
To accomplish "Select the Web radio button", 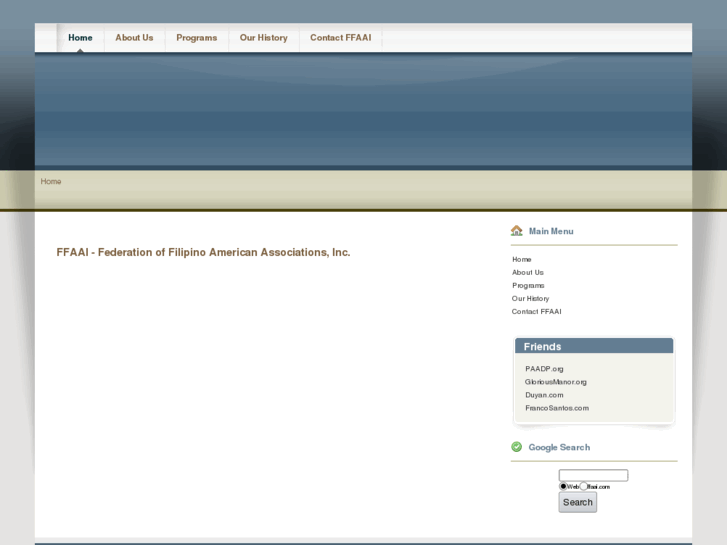I will (x=563, y=486).
